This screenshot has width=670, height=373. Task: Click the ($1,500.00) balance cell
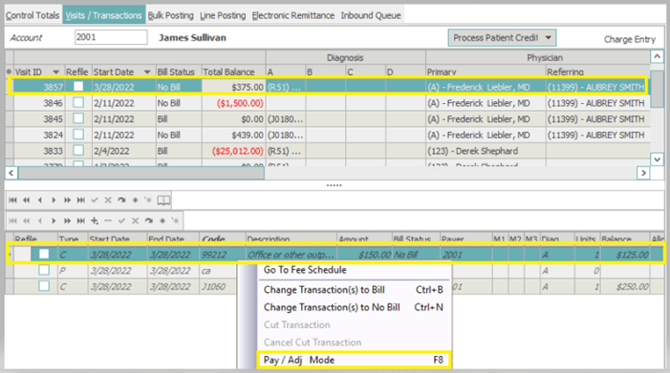pos(233,103)
